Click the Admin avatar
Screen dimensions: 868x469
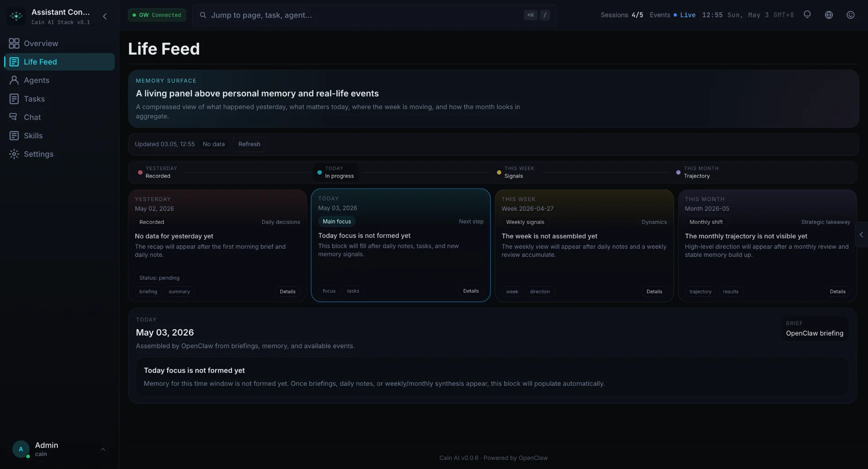(21, 449)
